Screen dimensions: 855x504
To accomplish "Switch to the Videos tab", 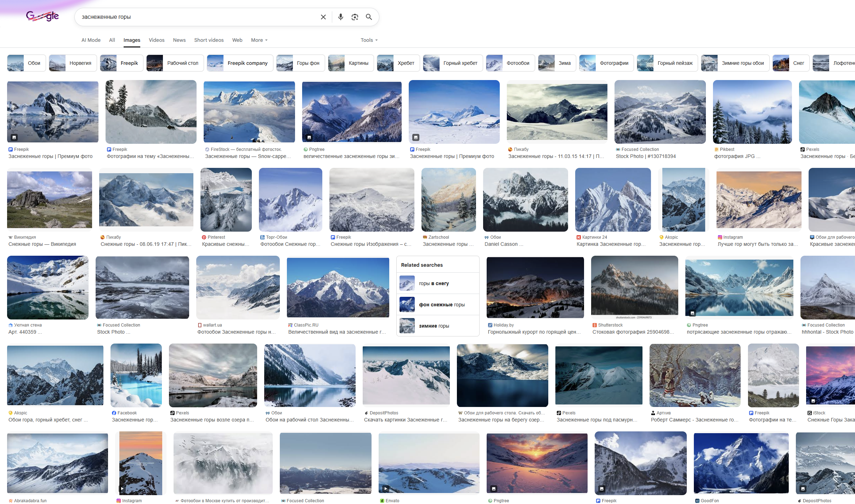I will pos(157,40).
